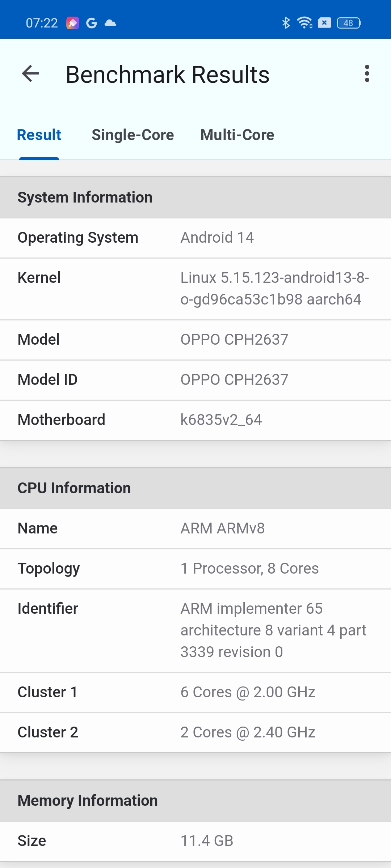Tap the 2 Cores @ 2.40 GHz value
This screenshot has height=868, width=391.
248,732
